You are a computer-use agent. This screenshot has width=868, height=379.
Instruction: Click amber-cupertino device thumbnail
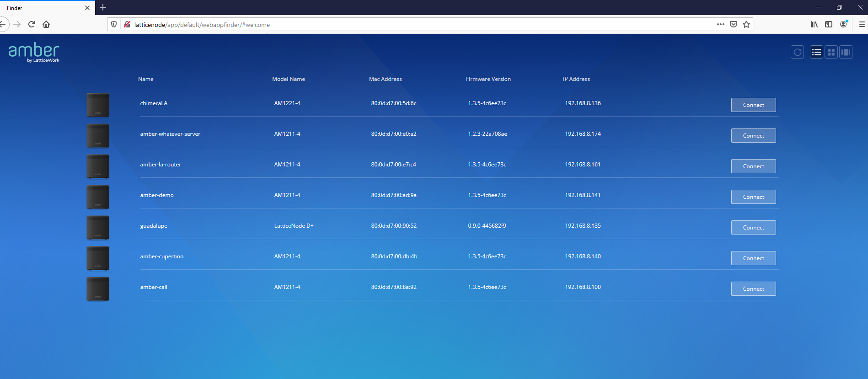(x=98, y=258)
